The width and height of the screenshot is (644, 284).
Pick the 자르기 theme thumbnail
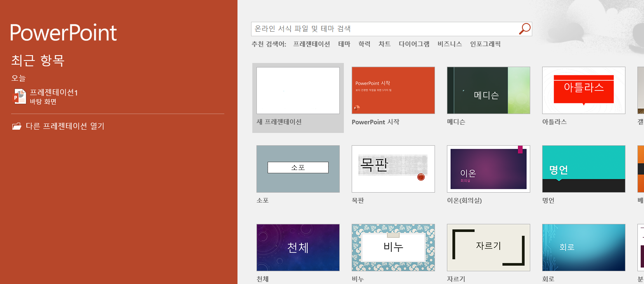489,247
